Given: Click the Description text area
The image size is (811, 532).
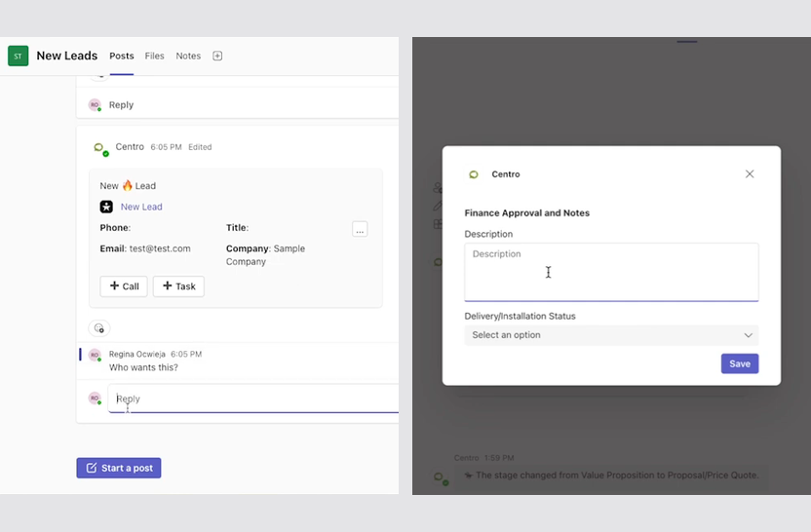Looking at the screenshot, I should click(x=611, y=272).
